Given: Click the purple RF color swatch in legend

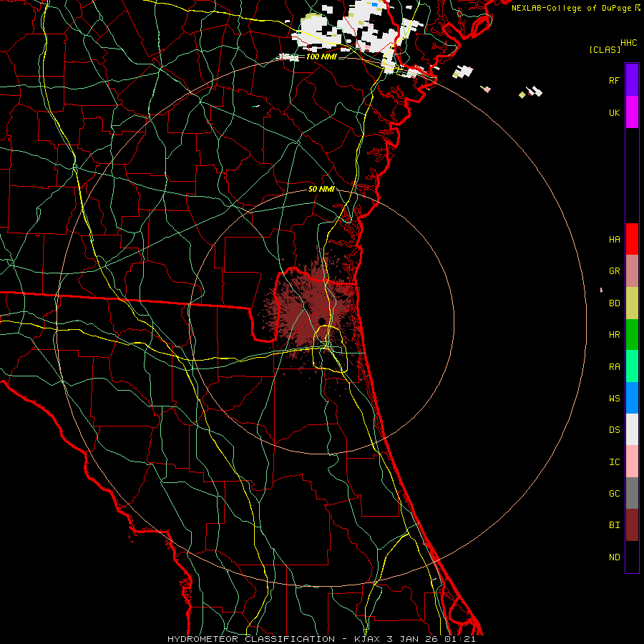Looking at the screenshot, I should (632, 80).
